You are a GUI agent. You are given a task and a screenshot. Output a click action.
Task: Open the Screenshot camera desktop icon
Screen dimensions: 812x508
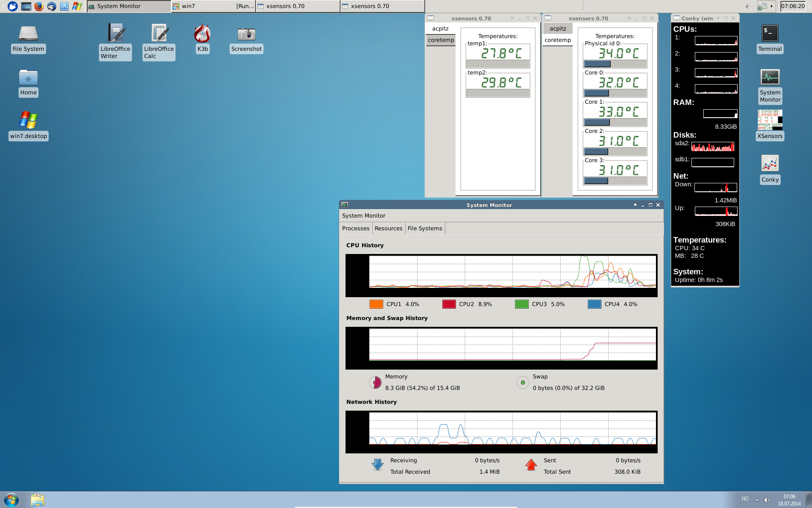point(246,34)
